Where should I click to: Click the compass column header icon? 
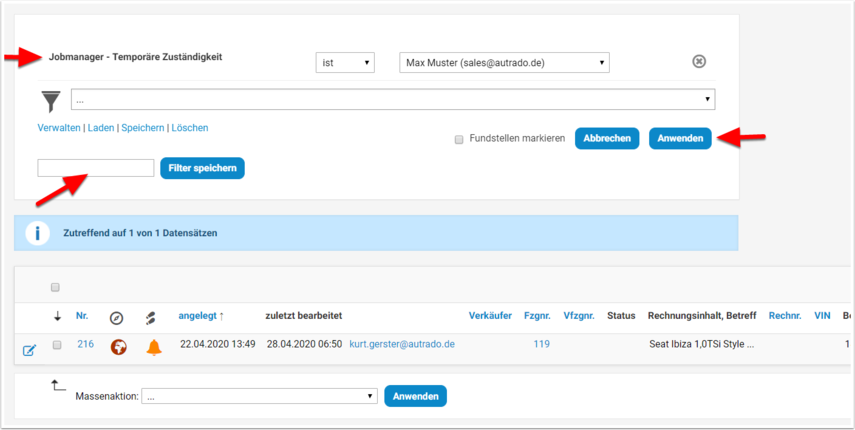point(117,317)
